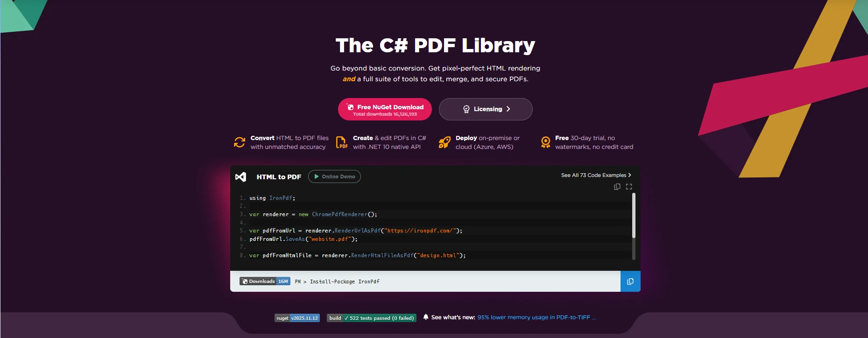Launch the Online Demo
The image size is (868, 338).
[334, 176]
